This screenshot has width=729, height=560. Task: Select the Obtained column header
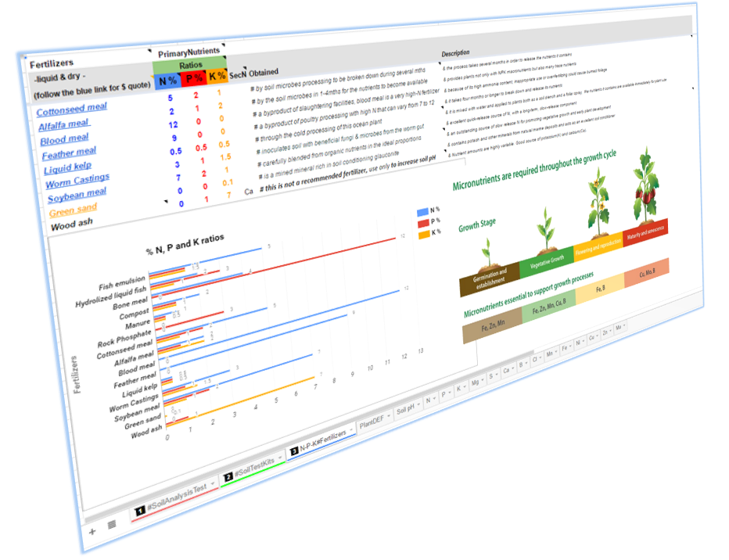point(263,73)
